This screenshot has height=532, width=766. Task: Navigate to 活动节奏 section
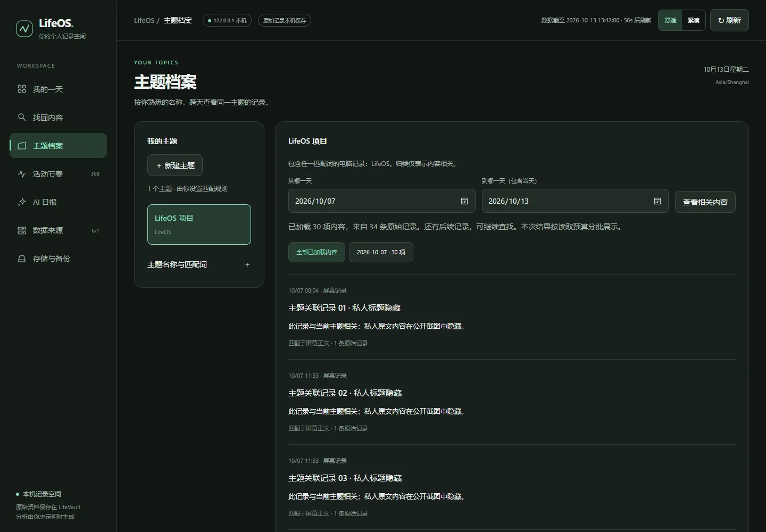[59, 173]
